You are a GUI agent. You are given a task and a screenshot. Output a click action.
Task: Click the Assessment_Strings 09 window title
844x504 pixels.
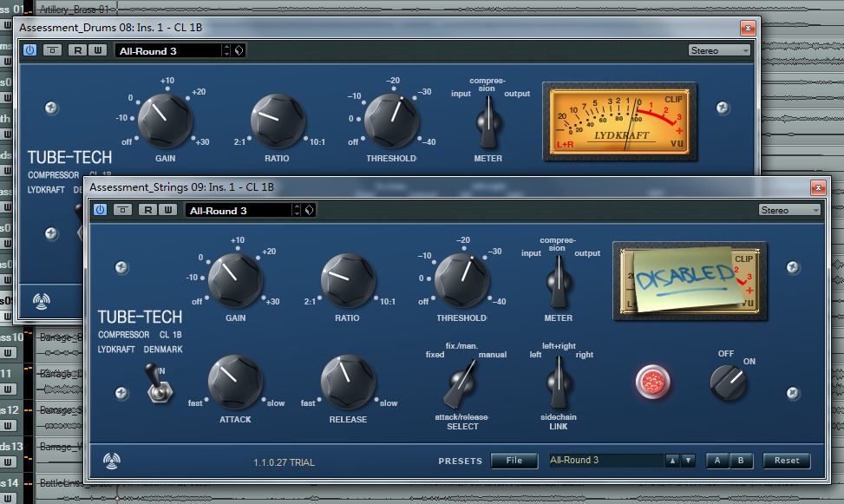(x=181, y=187)
